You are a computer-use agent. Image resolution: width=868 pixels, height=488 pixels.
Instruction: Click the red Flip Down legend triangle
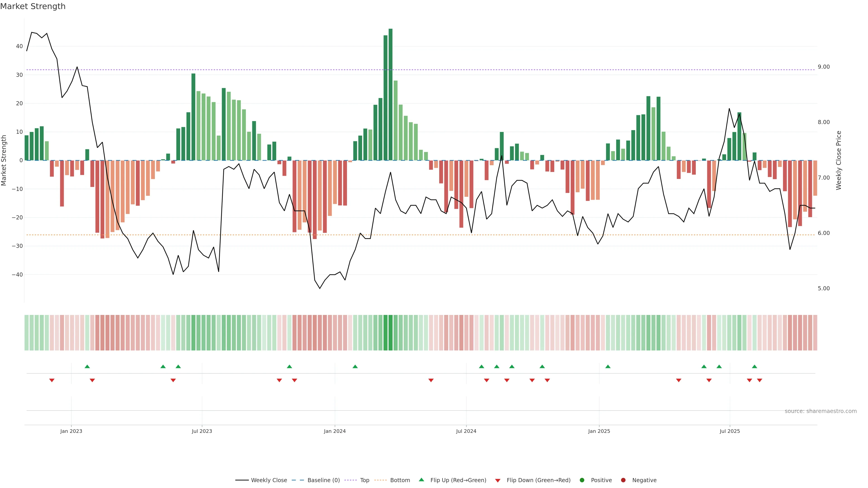coord(497,480)
